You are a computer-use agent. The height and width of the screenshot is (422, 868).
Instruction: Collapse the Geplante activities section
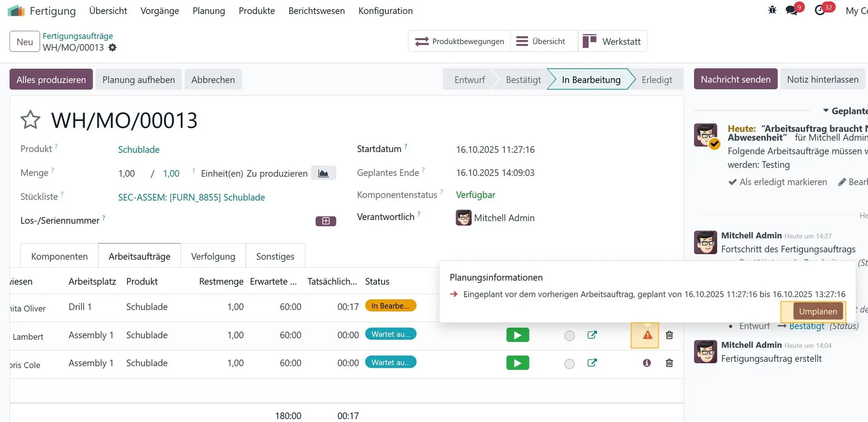point(826,111)
